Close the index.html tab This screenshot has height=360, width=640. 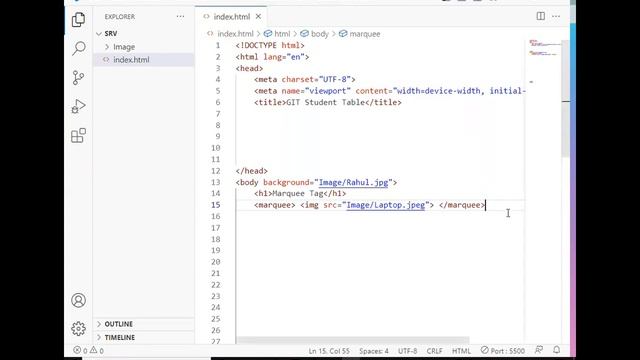pyautogui.click(x=258, y=17)
